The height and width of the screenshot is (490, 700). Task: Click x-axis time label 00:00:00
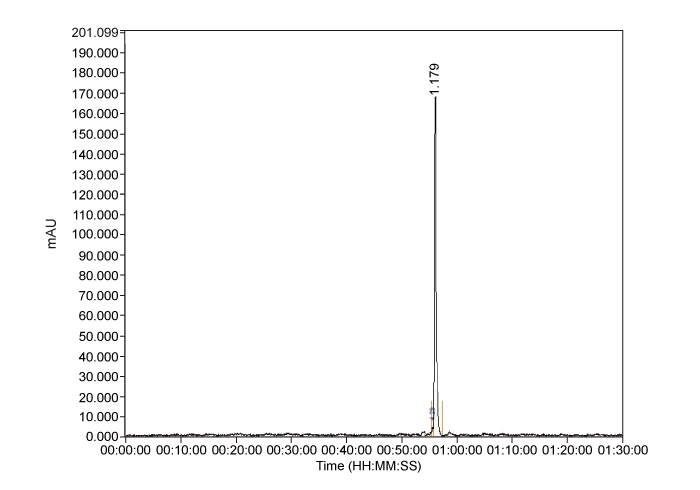125,450
